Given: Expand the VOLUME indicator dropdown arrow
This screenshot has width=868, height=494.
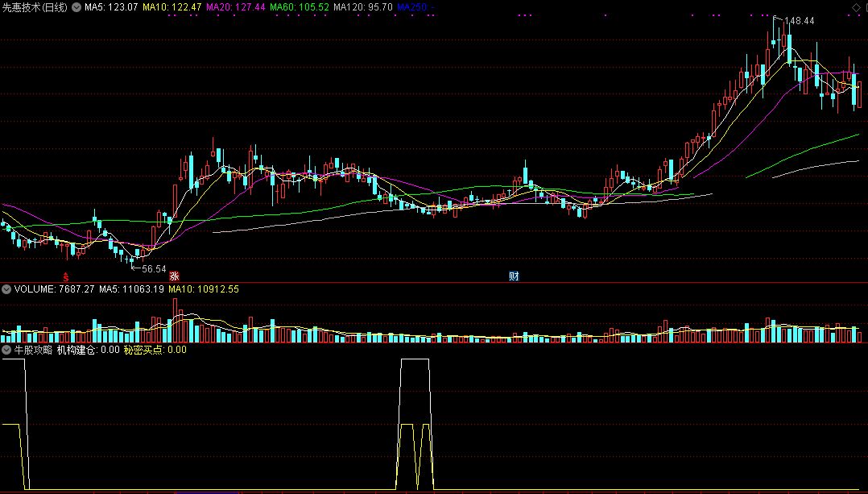Looking at the screenshot, I should click(x=6, y=289).
